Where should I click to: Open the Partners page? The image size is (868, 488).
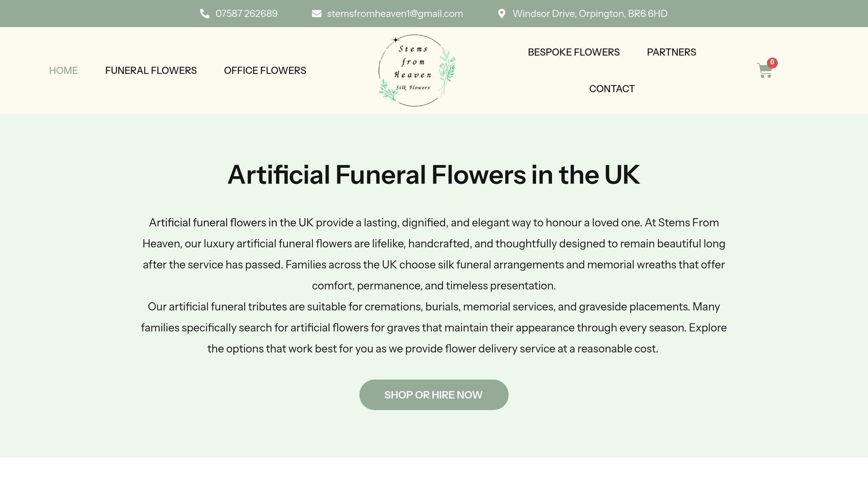click(671, 53)
